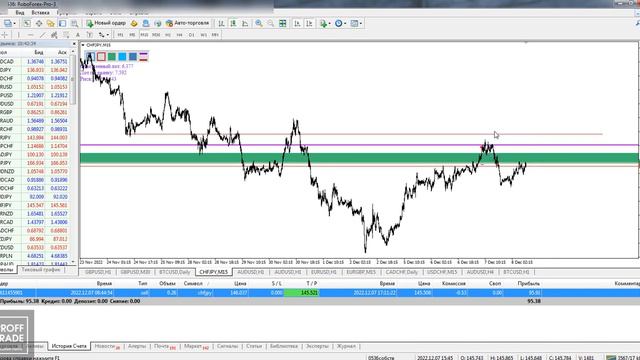Toggle chart shift icon

pos(309,23)
